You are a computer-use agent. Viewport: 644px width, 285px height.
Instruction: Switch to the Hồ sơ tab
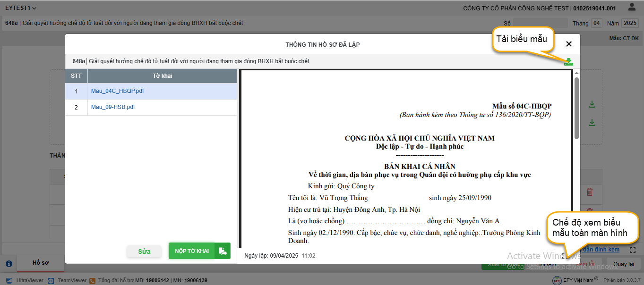[41, 263]
